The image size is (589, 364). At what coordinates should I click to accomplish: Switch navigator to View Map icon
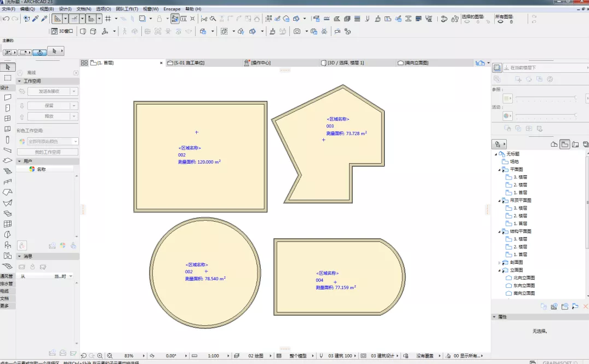click(564, 144)
